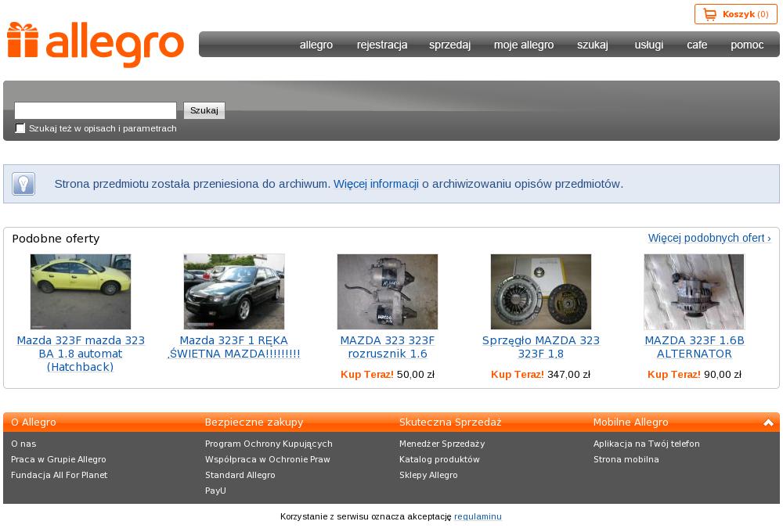Follow the Więcej podobnych ofert link

709,238
